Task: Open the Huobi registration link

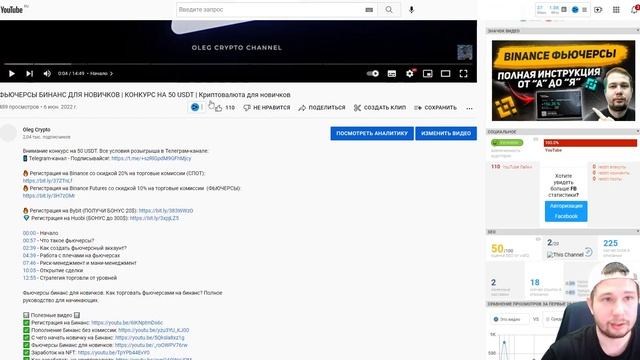Action: coord(154,218)
